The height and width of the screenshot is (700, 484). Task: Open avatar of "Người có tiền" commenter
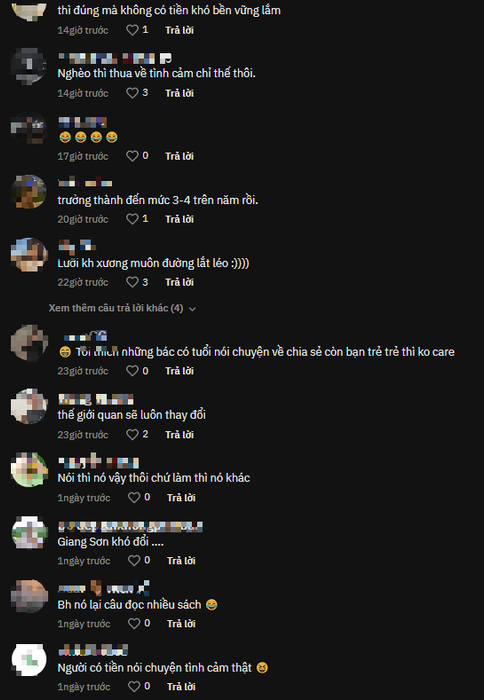[29, 660]
